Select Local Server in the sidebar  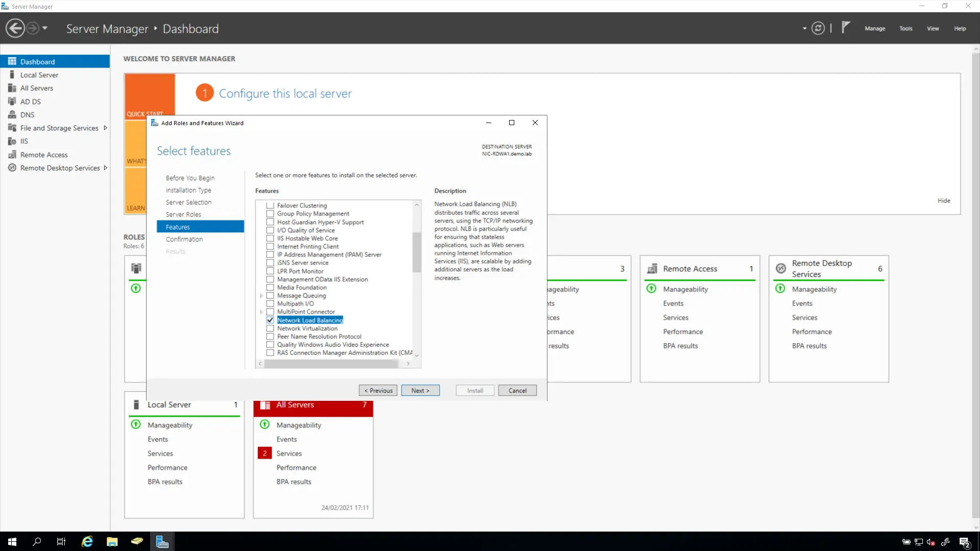click(x=55, y=75)
